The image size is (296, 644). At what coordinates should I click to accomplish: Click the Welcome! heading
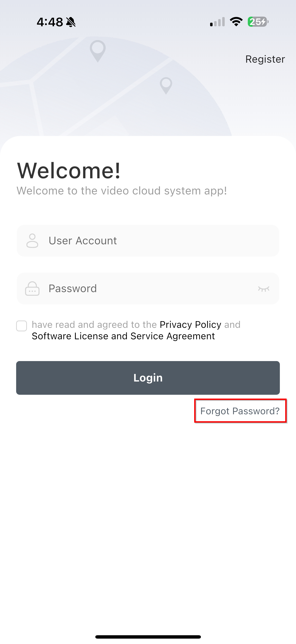pos(69,171)
